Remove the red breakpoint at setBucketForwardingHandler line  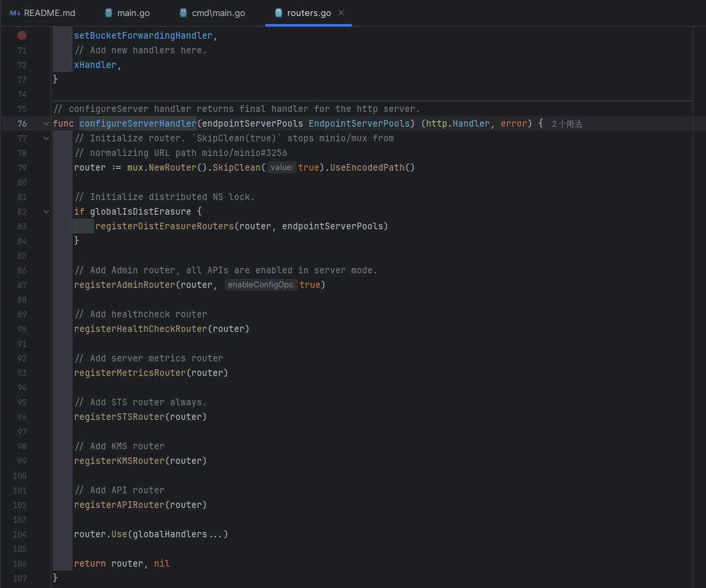(x=22, y=35)
